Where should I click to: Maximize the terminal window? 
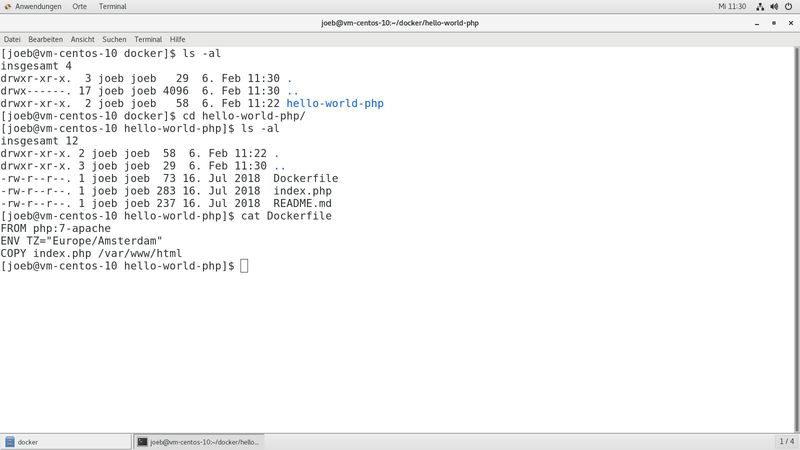[x=772, y=22]
